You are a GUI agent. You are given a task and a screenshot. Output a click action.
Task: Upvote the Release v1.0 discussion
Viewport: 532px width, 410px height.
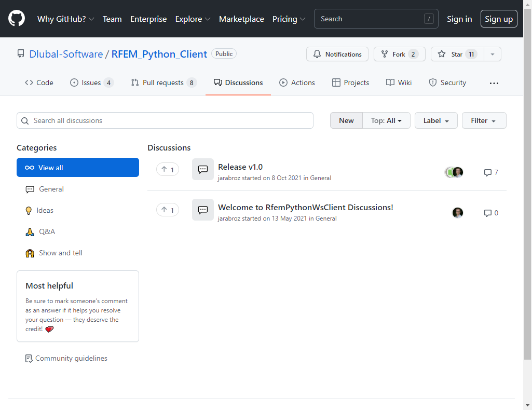tap(168, 169)
